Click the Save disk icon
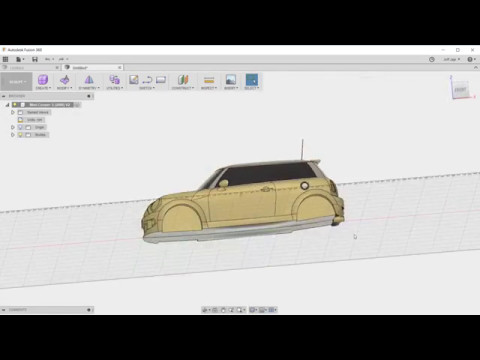The height and width of the screenshot is (360, 480). [35, 59]
